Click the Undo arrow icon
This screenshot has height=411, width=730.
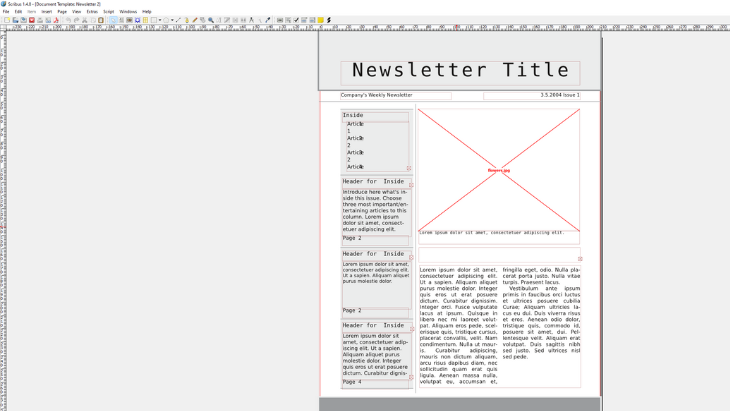pyautogui.click(x=68, y=20)
